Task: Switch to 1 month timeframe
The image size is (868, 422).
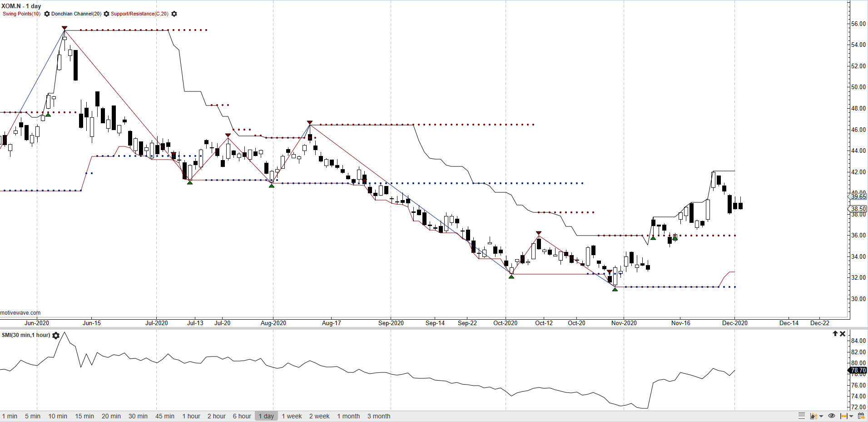Action: click(348, 416)
